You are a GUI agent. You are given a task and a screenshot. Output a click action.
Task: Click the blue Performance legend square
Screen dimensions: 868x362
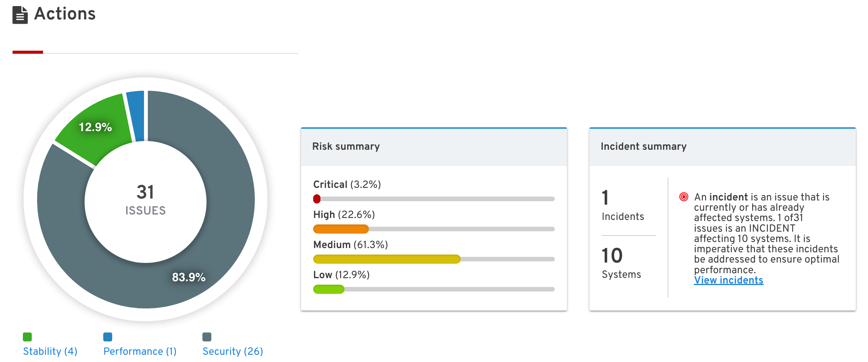tap(108, 337)
